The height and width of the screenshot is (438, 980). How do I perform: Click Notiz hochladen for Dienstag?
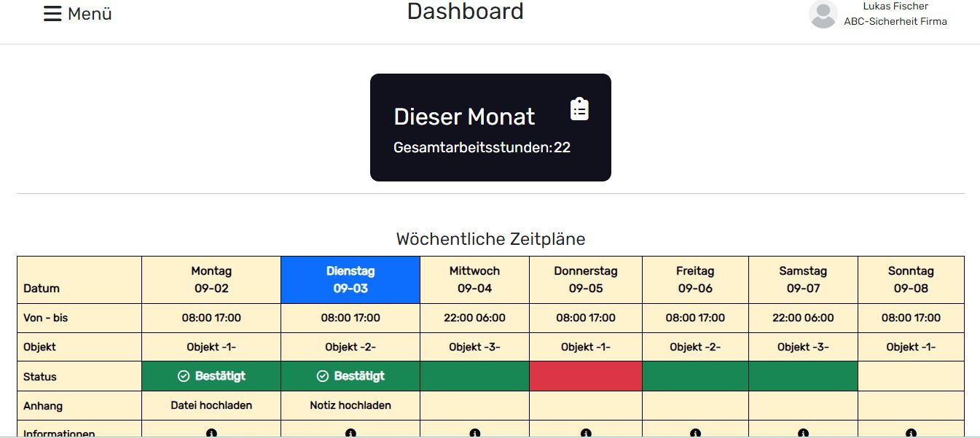click(x=350, y=405)
